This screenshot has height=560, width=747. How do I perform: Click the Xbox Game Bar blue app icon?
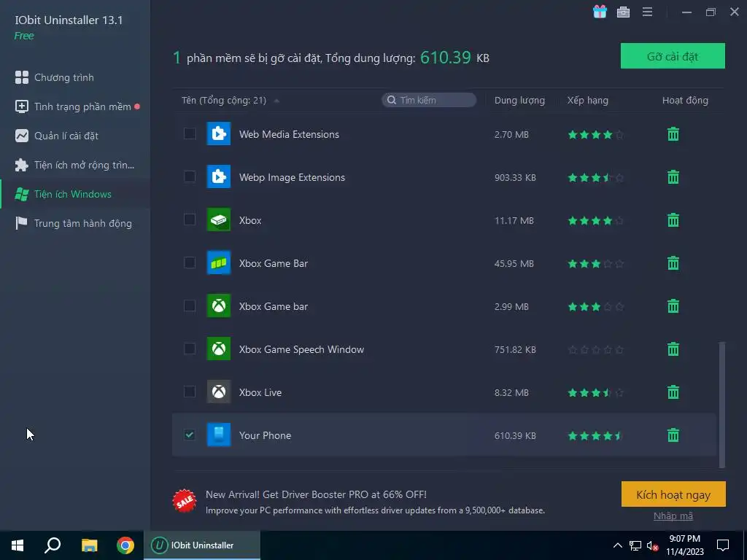tap(219, 262)
